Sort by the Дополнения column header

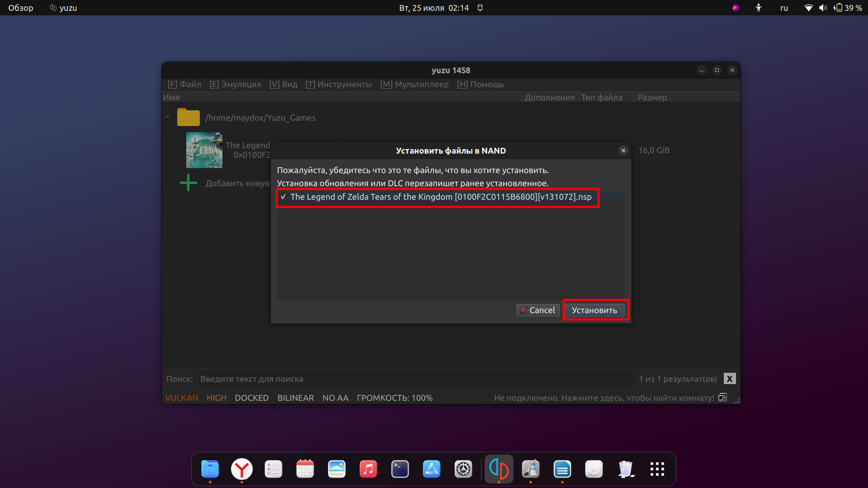[550, 97]
